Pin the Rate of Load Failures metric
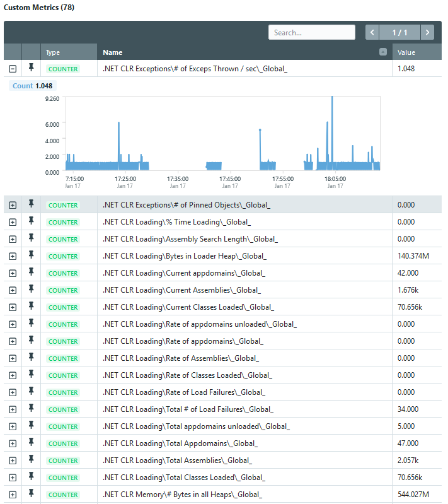The height and width of the screenshot is (504, 448). pos(31,391)
